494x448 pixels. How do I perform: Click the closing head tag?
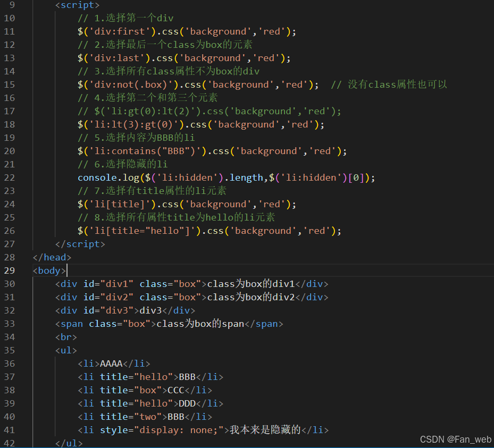pos(52,257)
